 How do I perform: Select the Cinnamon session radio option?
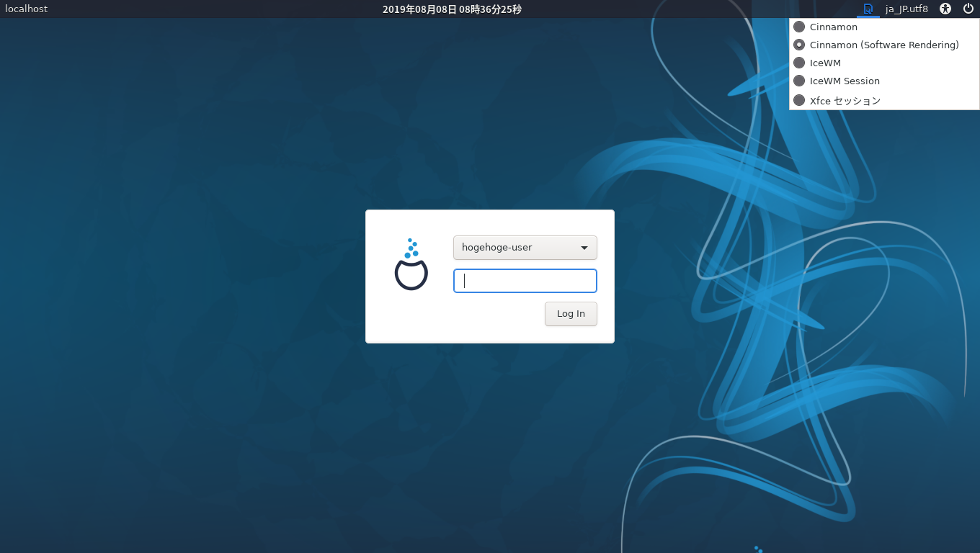point(884,27)
